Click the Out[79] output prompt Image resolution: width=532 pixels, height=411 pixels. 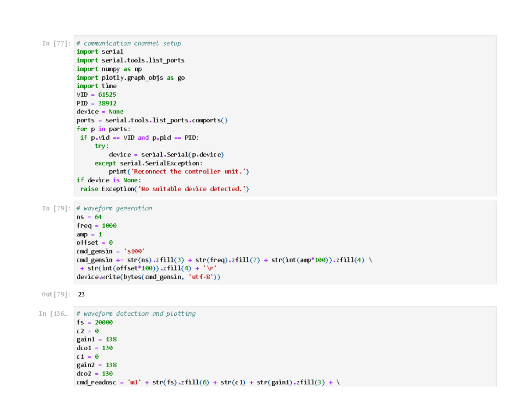pyautogui.click(x=56, y=294)
